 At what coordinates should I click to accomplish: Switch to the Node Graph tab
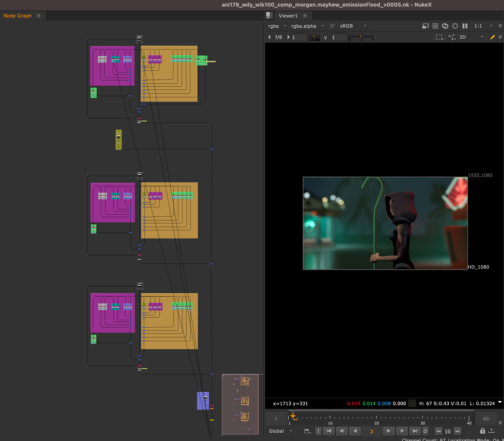click(18, 16)
